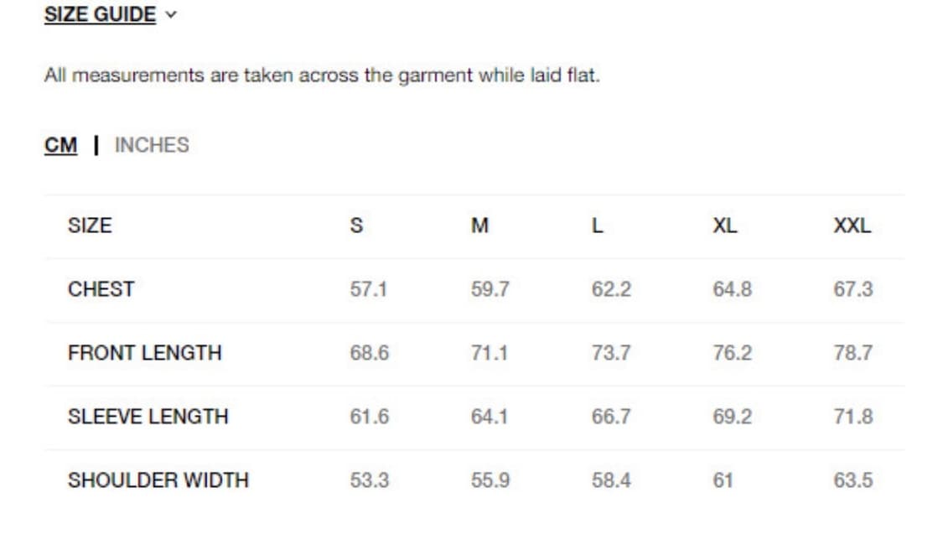Screen dimensions: 943x560
Task: Click the SIZE header label in table
Action: coord(90,226)
